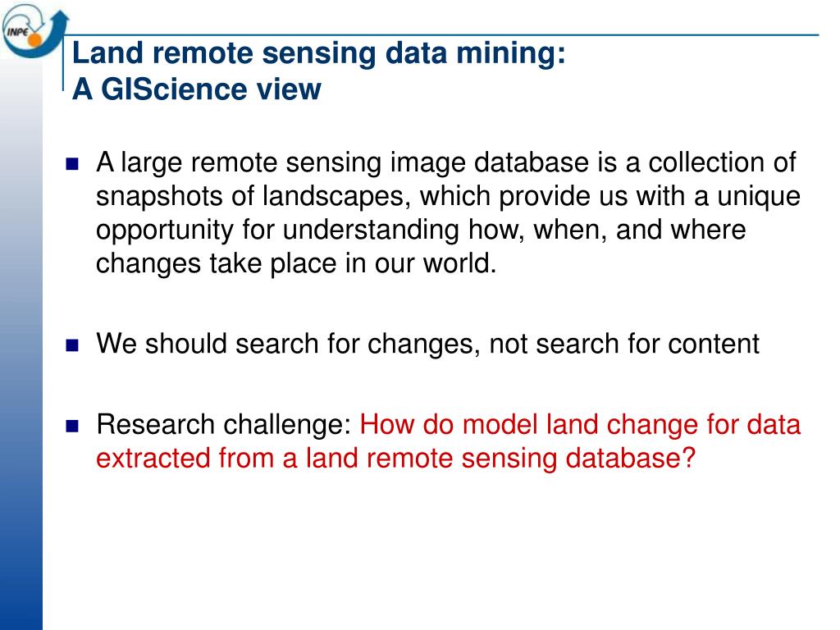Click the bullet 'We should search for changes'
The image size is (840, 630).
click(285, 344)
